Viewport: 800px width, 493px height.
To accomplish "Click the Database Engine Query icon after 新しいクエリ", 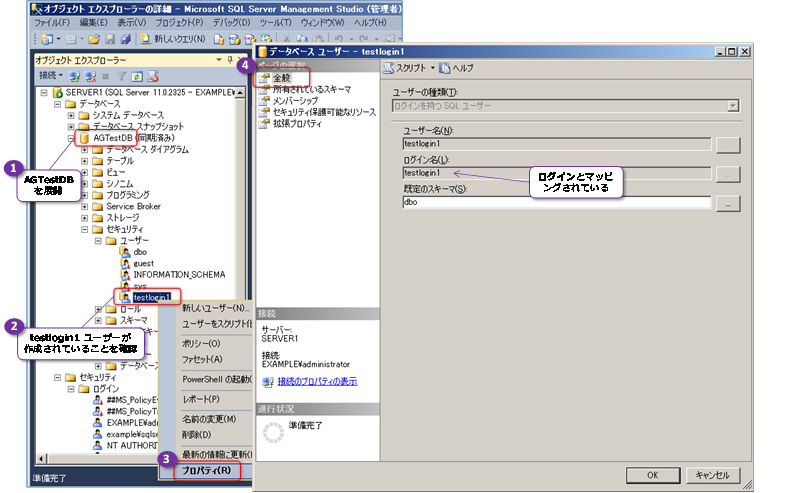I will coord(219,39).
